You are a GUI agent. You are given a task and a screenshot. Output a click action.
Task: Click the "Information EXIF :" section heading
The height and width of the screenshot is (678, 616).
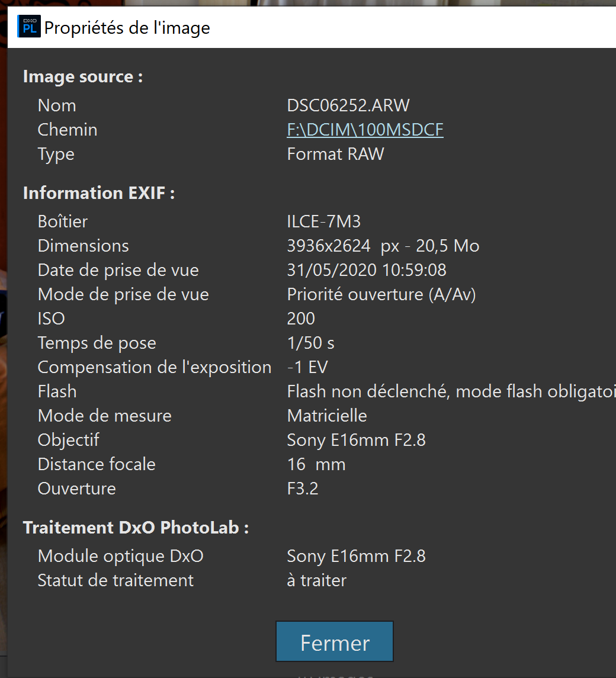click(98, 193)
